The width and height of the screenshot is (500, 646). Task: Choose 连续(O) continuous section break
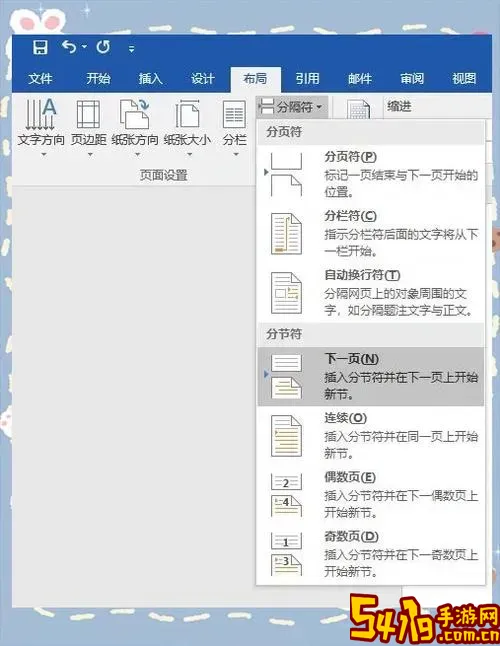pos(371,436)
